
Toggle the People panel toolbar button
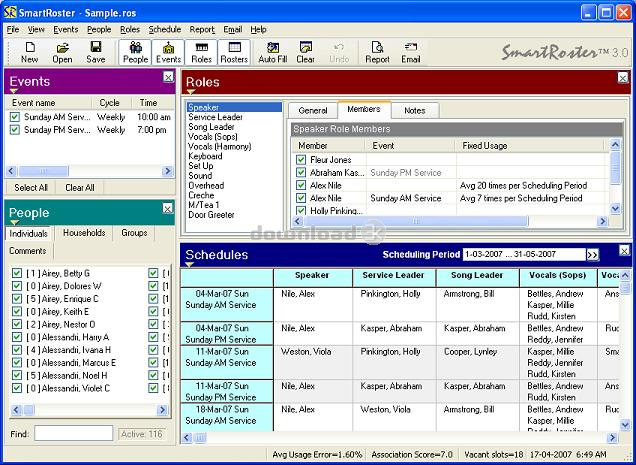click(x=135, y=52)
